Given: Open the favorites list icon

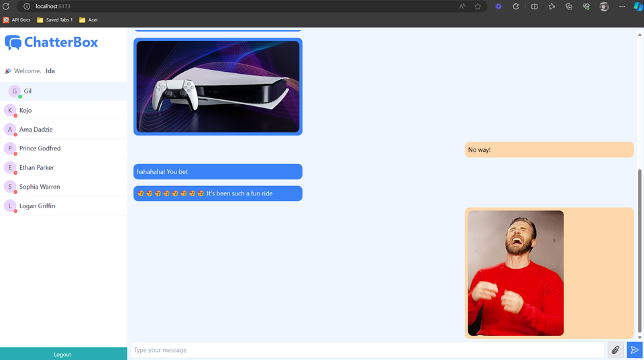Looking at the screenshot, I should tap(551, 6).
